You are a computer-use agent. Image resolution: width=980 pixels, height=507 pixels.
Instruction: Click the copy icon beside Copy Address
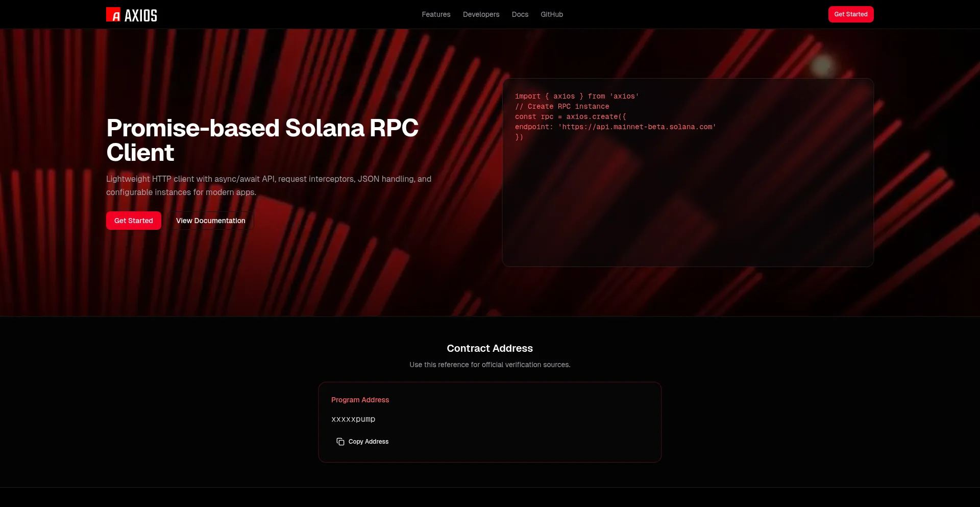(x=340, y=442)
